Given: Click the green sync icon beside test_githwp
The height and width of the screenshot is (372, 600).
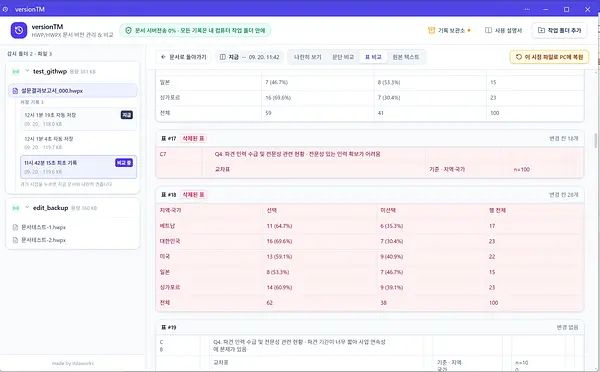Looking at the screenshot, I should 16,72.
